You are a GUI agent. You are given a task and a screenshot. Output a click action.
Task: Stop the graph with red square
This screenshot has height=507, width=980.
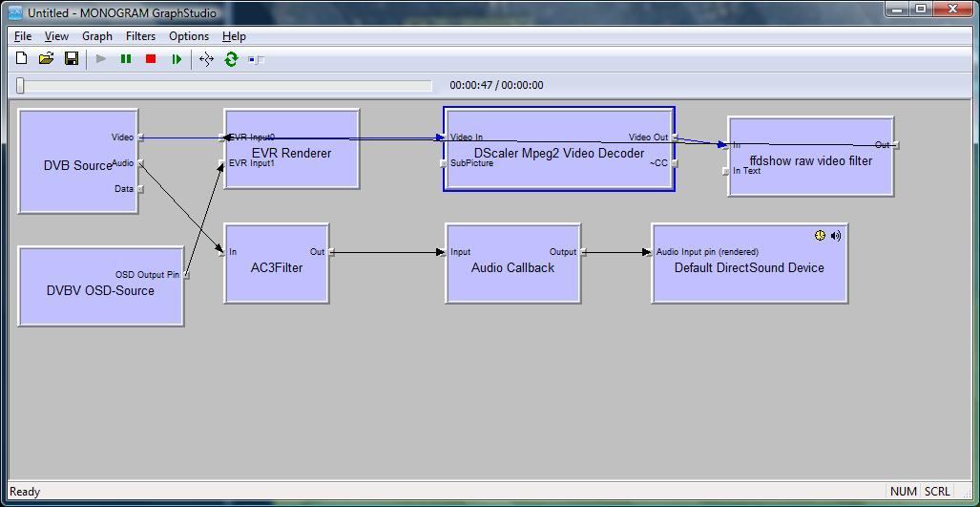pyautogui.click(x=151, y=59)
